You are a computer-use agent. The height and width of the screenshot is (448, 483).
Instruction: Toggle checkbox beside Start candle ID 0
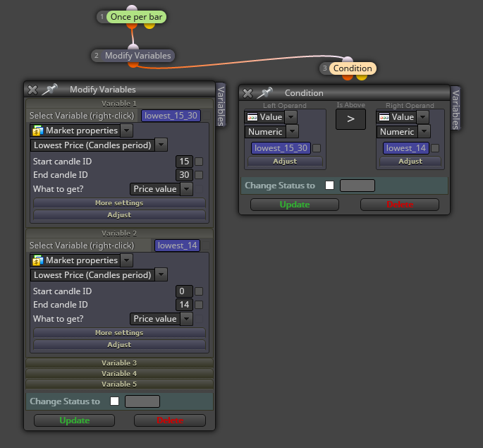199,291
